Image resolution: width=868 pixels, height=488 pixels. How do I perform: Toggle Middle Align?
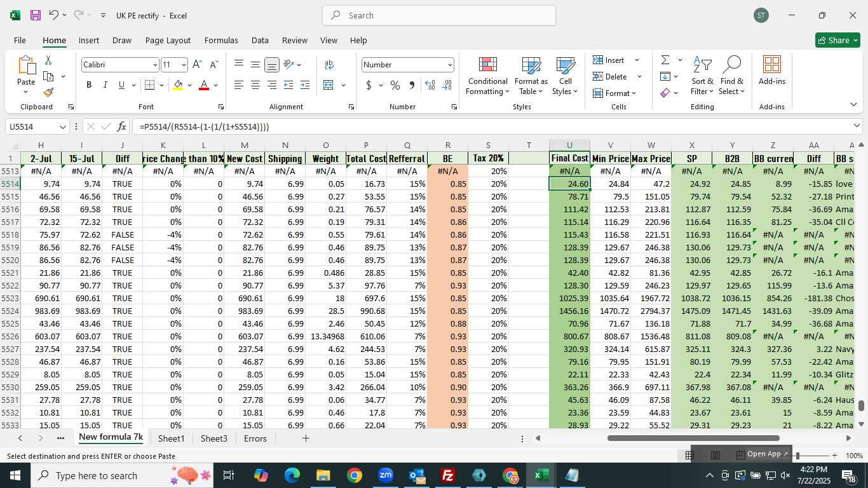pyautogui.click(x=255, y=65)
